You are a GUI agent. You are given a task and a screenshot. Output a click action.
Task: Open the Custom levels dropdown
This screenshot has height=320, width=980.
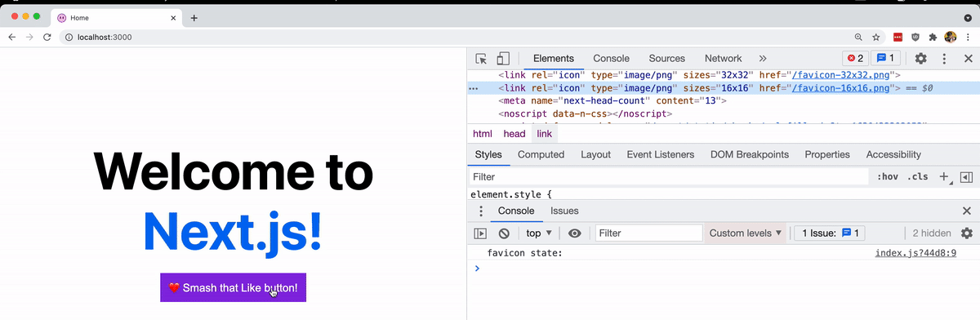[746, 233]
